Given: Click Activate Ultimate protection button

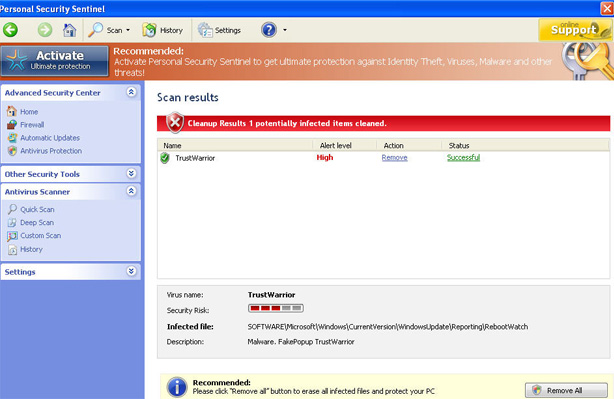Looking at the screenshot, I should click(54, 61).
